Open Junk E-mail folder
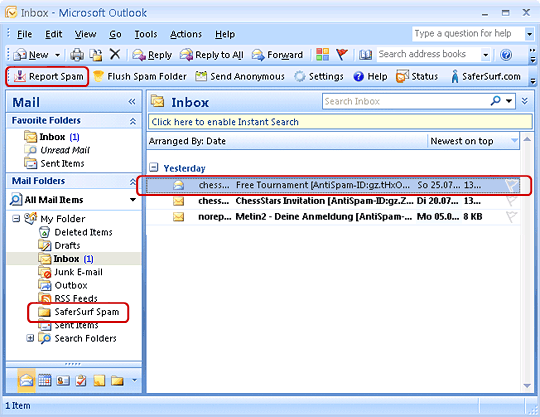The image size is (540, 417). coord(70,272)
